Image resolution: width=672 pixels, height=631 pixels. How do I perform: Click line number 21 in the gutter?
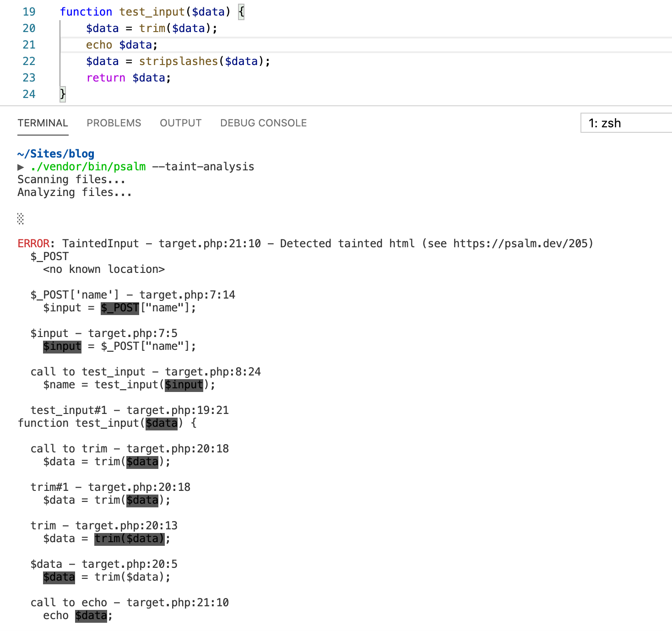pyautogui.click(x=29, y=44)
